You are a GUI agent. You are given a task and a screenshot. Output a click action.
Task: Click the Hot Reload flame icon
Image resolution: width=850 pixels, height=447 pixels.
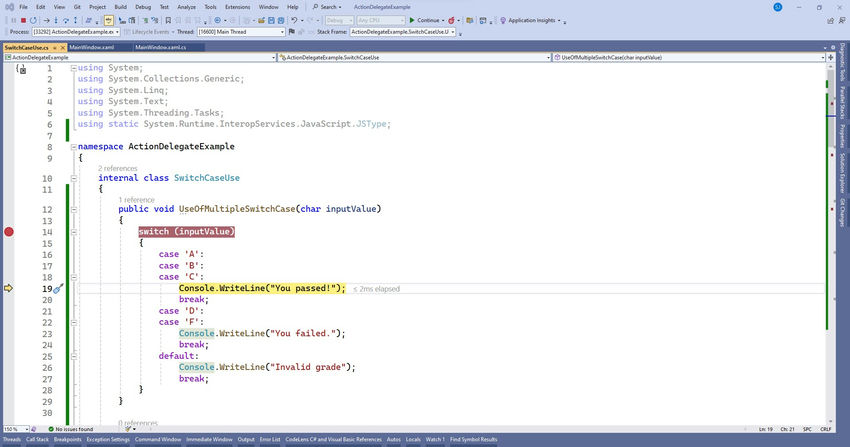[453, 20]
